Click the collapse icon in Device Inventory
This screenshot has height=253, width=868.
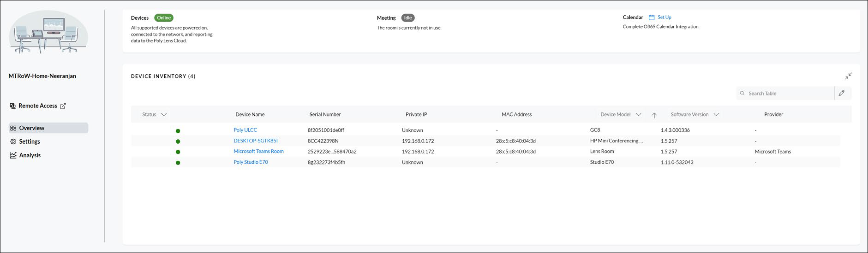848,76
